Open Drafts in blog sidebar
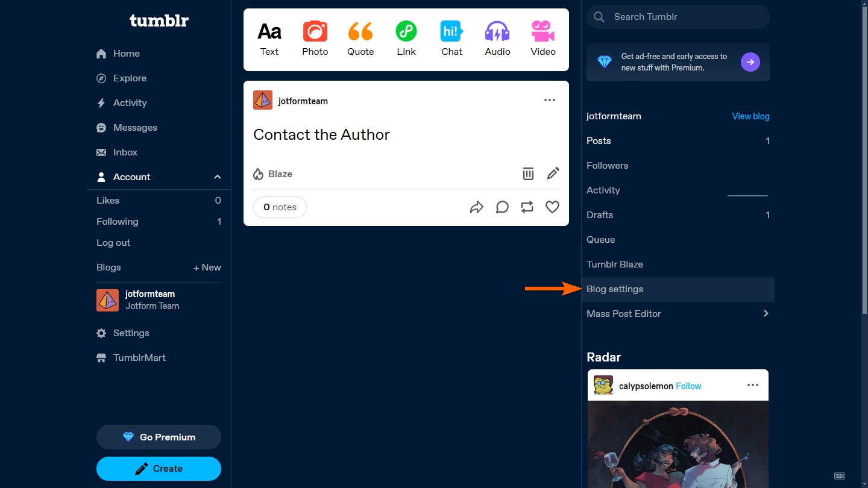Image resolution: width=868 pixels, height=488 pixels. tap(678, 215)
